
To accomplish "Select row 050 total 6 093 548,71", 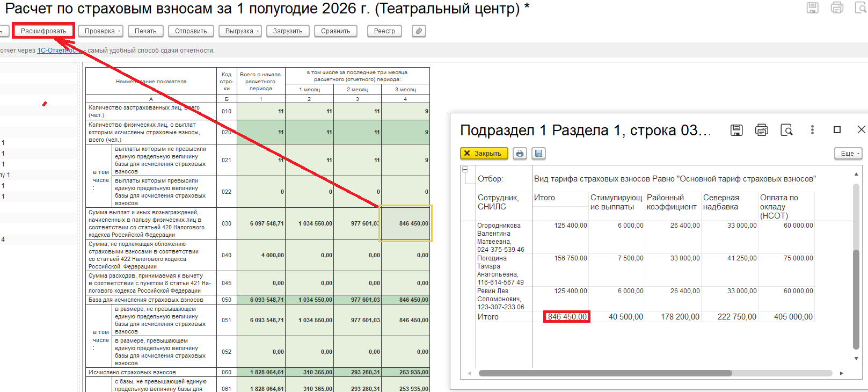I will tap(261, 300).
